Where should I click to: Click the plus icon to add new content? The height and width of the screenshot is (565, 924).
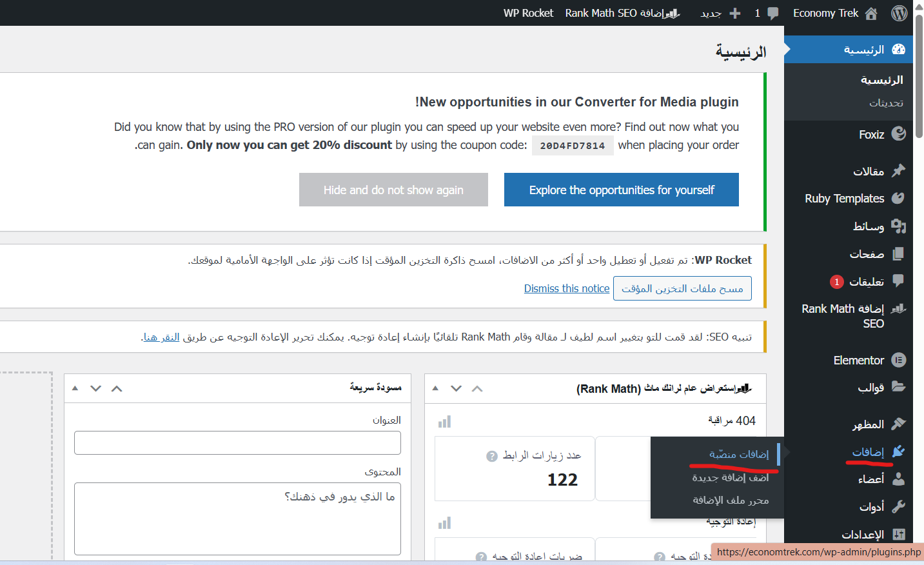click(734, 13)
